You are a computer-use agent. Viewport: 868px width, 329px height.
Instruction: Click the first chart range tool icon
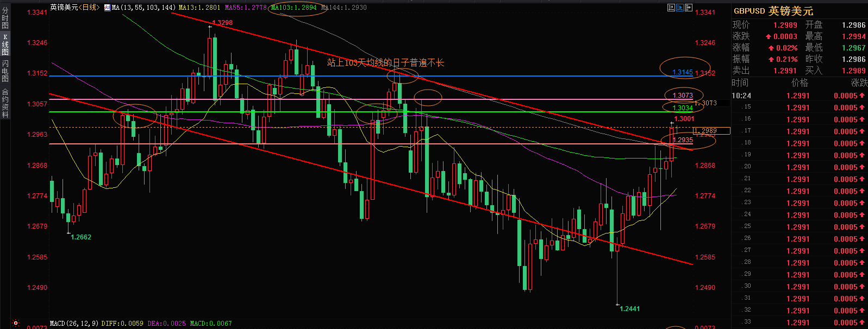tap(671, 8)
